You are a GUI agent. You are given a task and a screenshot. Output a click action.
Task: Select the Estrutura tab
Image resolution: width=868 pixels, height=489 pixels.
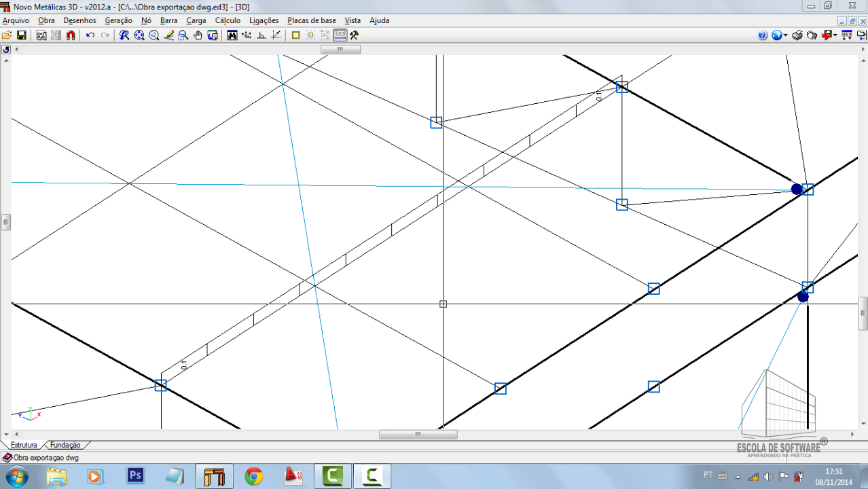pyautogui.click(x=24, y=445)
